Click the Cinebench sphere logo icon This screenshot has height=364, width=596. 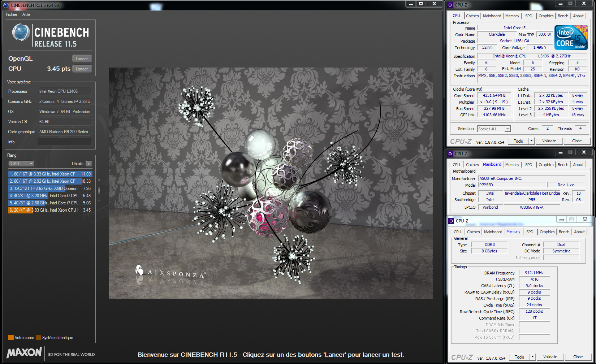coord(21,33)
